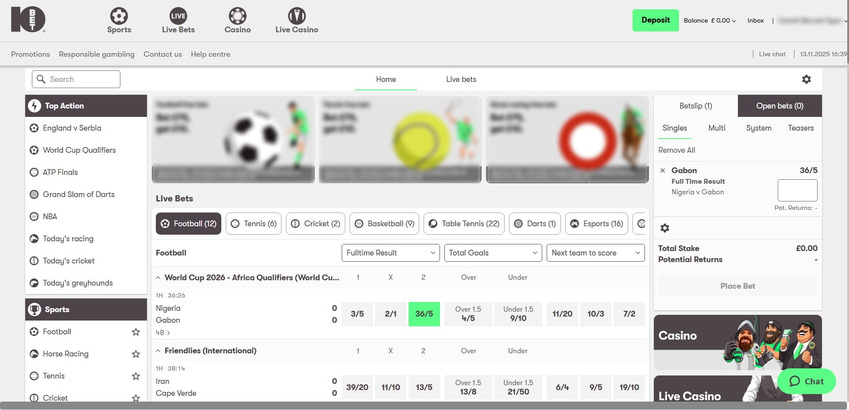Screen dimensions: 849x410
Task: Click the search magnifier icon
Action: pyautogui.click(x=41, y=79)
